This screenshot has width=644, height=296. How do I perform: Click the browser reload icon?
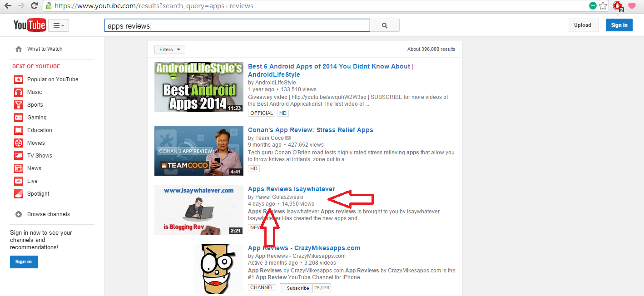pyautogui.click(x=34, y=6)
